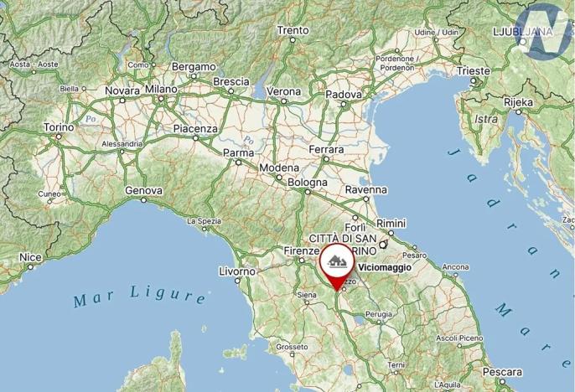Click the Perugia city marker

coord(379,322)
